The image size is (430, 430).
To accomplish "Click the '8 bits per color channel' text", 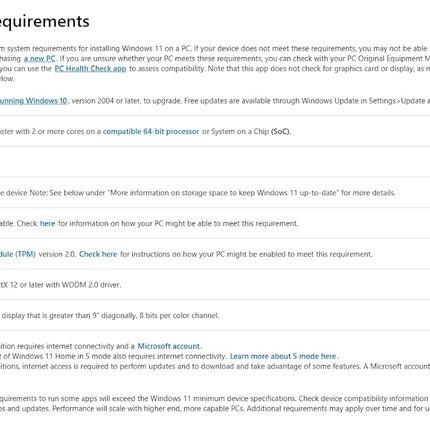I will pos(179,315).
